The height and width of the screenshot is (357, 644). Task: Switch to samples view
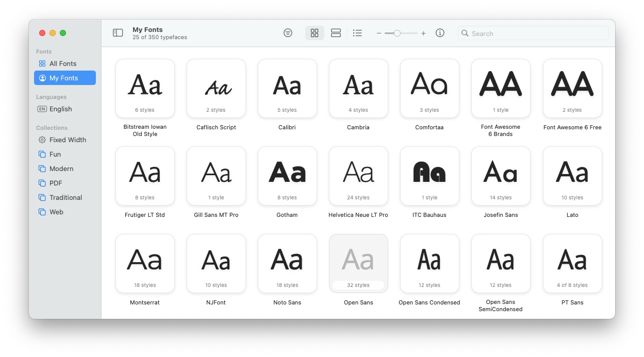click(x=336, y=33)
